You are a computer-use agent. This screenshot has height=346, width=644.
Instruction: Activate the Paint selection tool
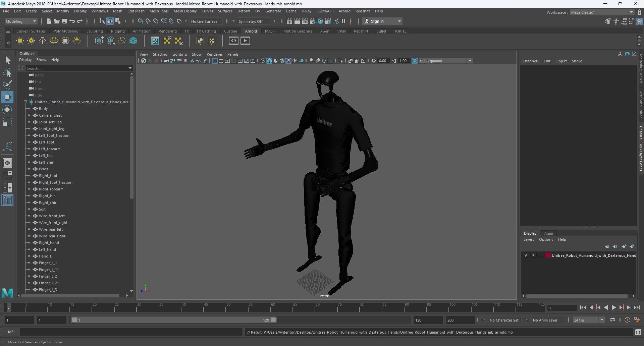(x=7, y=85)
